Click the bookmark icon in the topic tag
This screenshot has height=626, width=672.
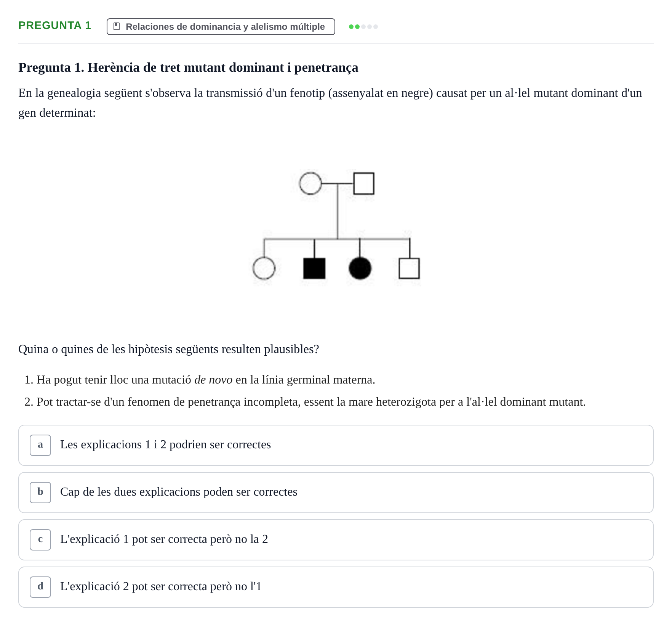click(117, 27)
